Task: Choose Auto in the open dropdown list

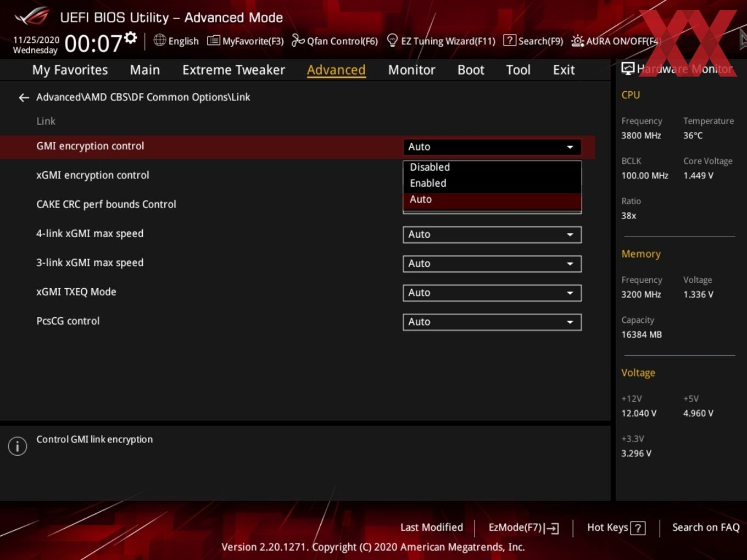Action: pyautogui.click(x=492, y=200)
